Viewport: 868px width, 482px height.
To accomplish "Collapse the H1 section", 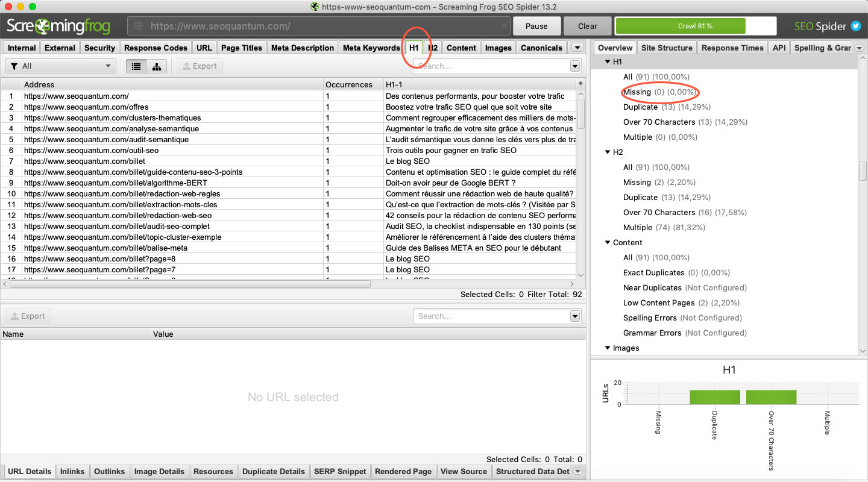I will pyautogui.click(x=608, y=61).
